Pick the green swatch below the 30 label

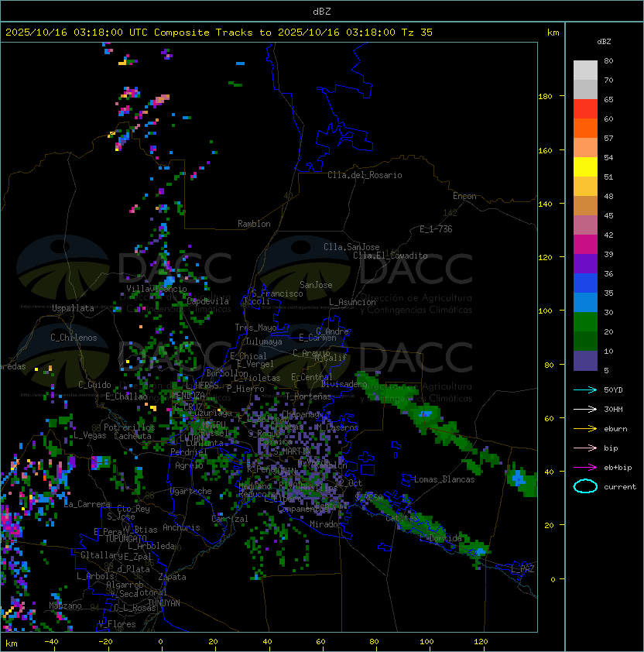tap(585, 322)
